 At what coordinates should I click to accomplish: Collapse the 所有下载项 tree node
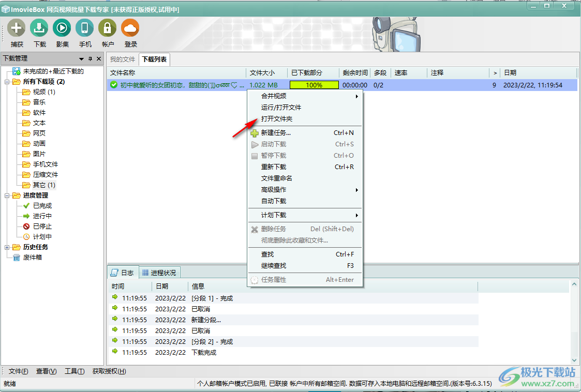[7, 82]
